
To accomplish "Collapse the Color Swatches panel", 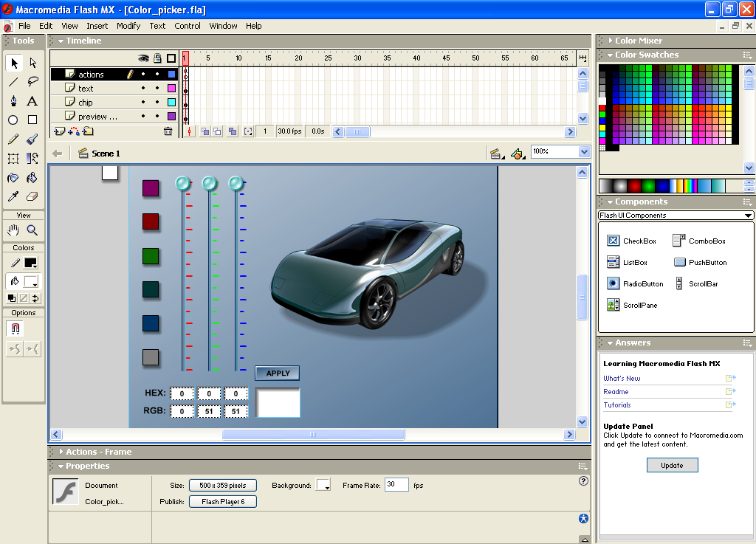I will pyautogui.click(x=611, y=55).
